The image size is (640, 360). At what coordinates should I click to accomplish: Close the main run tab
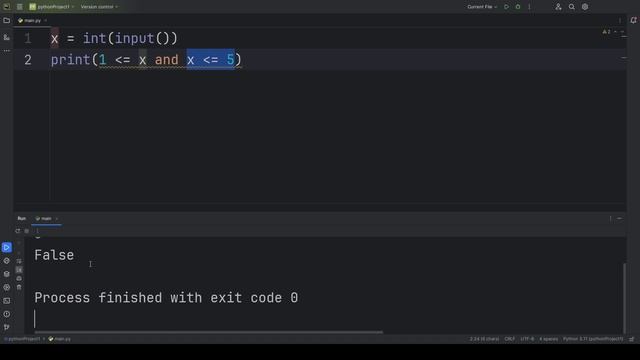57,219
